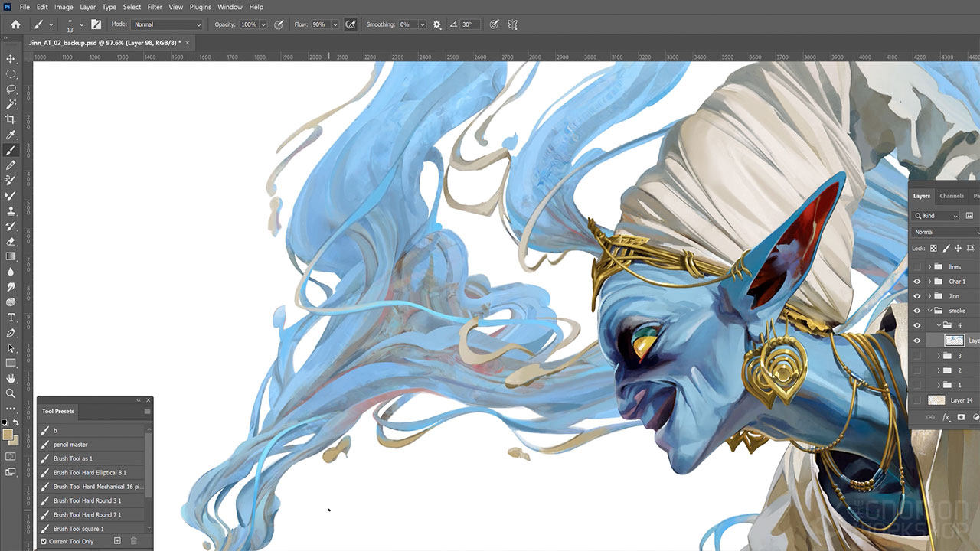Click the Home button in options bar
Image resolution: width=980 pixels, height=551 pixels.
coord(15,24)
